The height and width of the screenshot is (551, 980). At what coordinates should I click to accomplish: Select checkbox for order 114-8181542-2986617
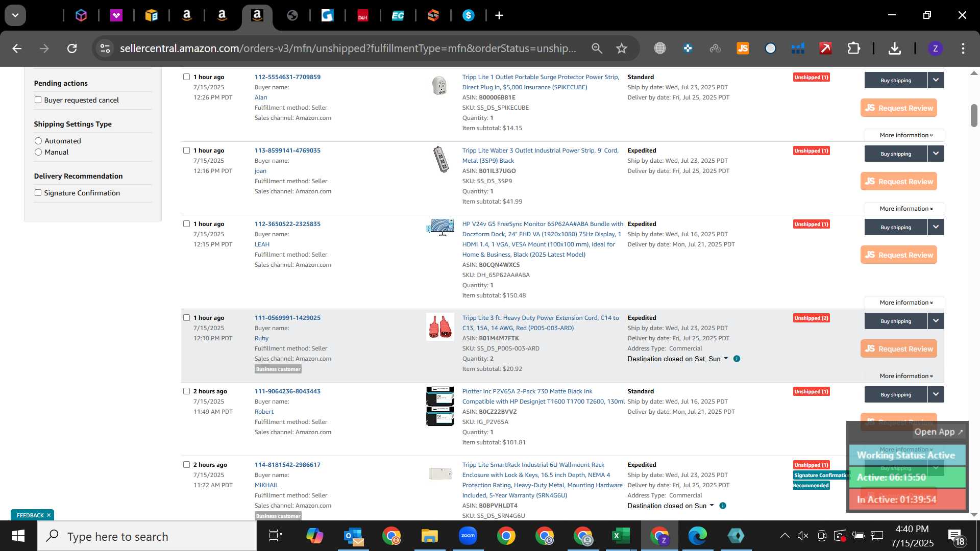click(x=186, y=465)
